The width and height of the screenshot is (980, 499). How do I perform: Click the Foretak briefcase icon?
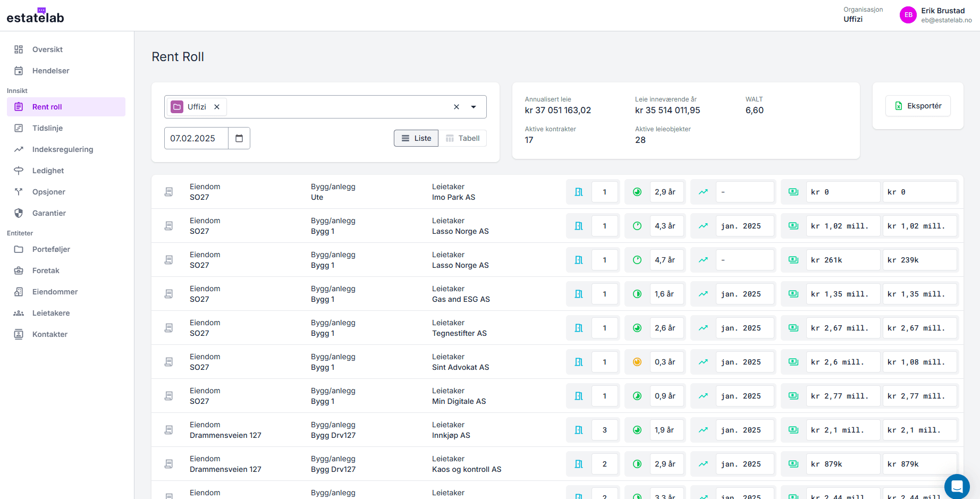(x=19, y=270)
